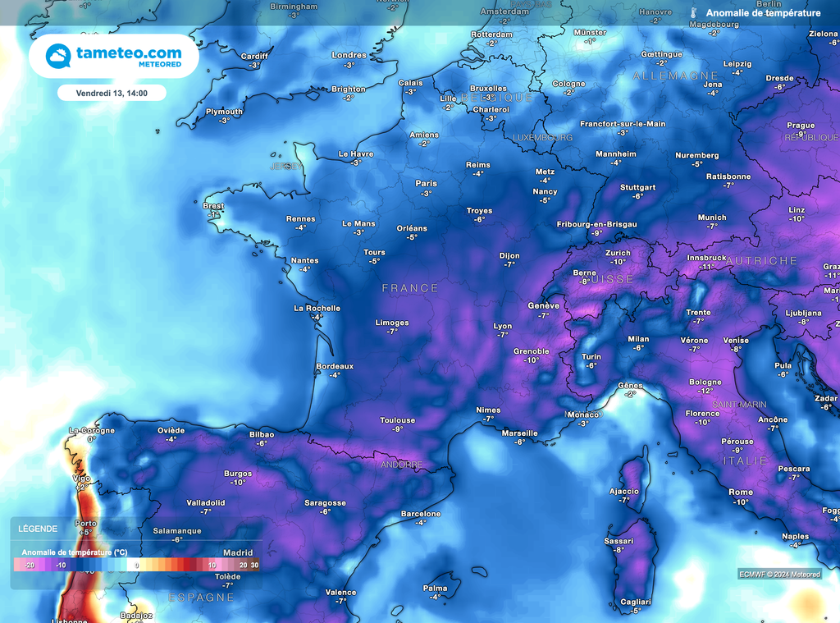Click the Le Havre city label
The width and height of the screenshot is (840, 623).
pos(356,153)
